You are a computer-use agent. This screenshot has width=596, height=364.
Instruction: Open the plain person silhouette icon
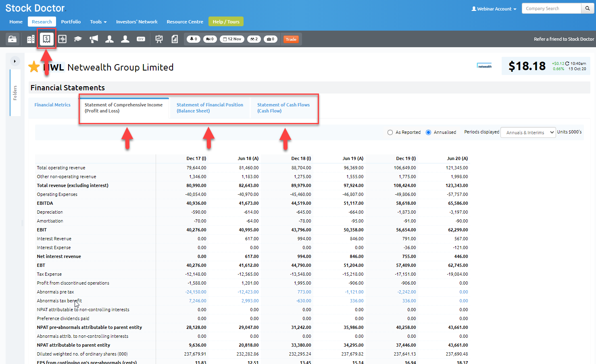tap(125, 39)
